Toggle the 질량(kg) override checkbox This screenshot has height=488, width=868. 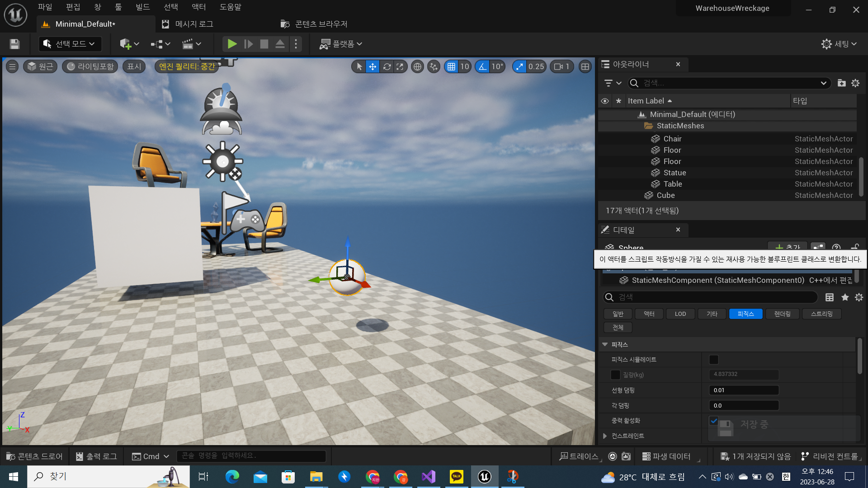coord(615,375)
